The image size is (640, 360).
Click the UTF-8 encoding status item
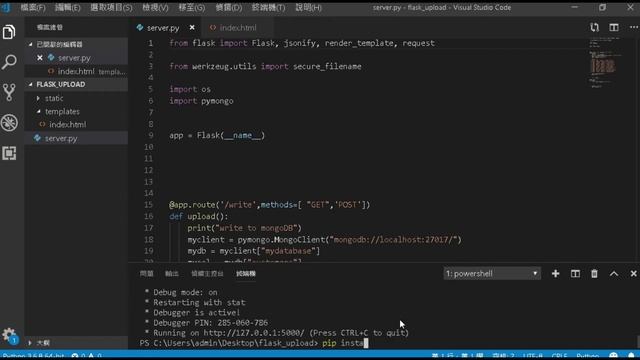pyautogui.click(x=533, y=356)
